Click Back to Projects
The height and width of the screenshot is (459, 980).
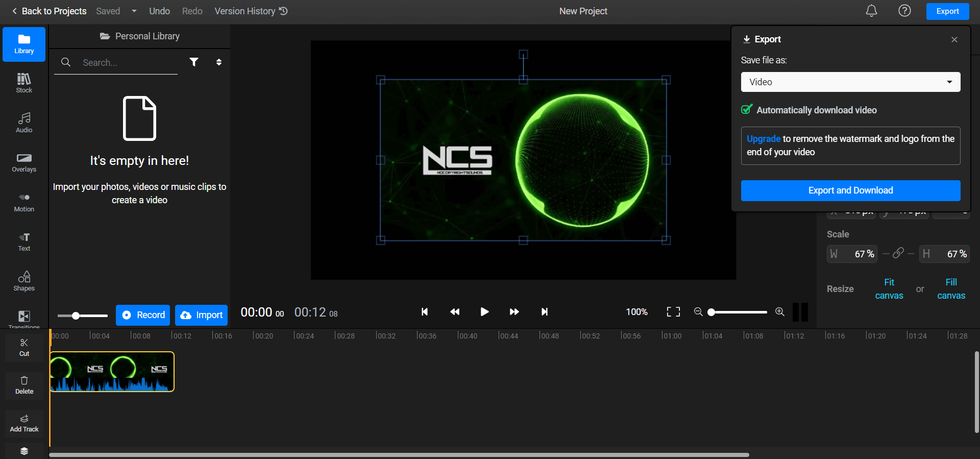[x=49, y=11]
